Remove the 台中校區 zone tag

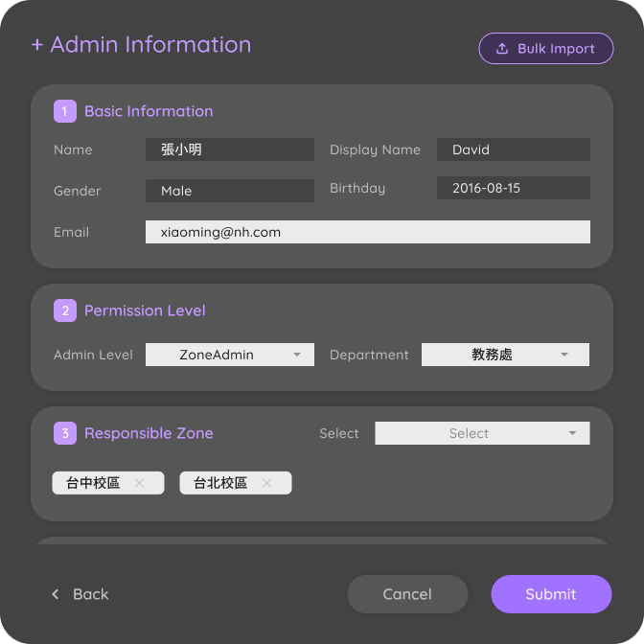139,483
